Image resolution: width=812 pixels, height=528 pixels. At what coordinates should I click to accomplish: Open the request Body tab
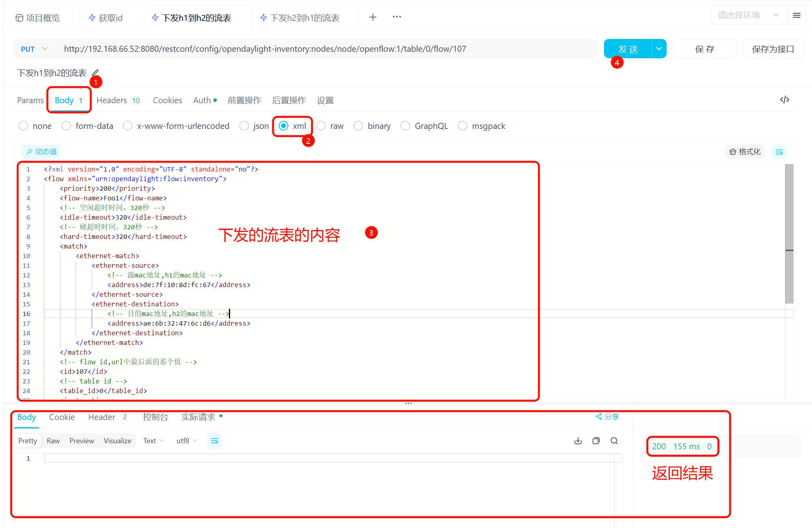coord(69,100)
